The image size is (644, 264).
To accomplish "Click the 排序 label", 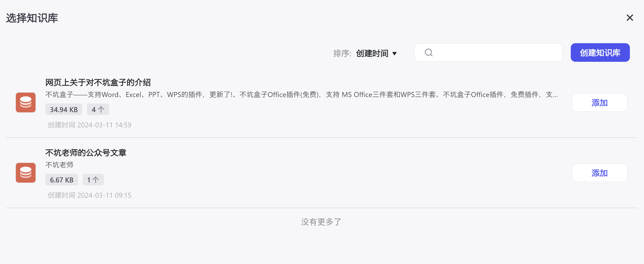I will (x=342, y=53).
